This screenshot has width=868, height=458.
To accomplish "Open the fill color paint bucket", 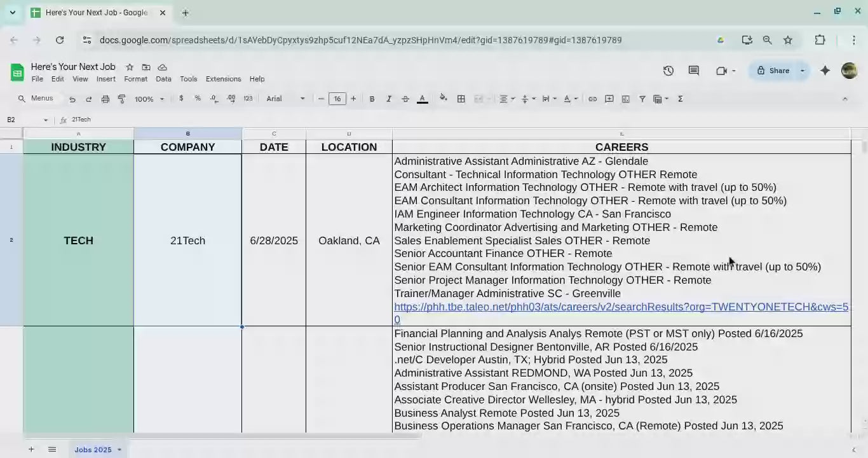I will point(444,99).
